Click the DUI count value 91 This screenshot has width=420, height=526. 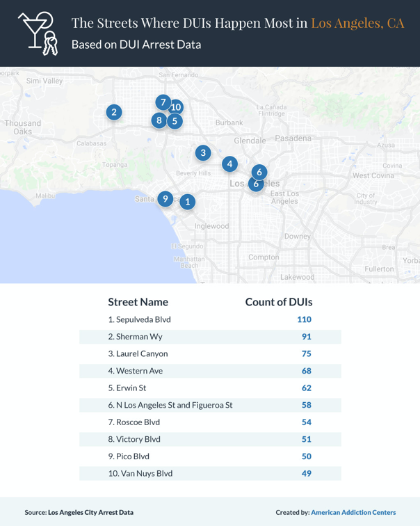(307, 337)
